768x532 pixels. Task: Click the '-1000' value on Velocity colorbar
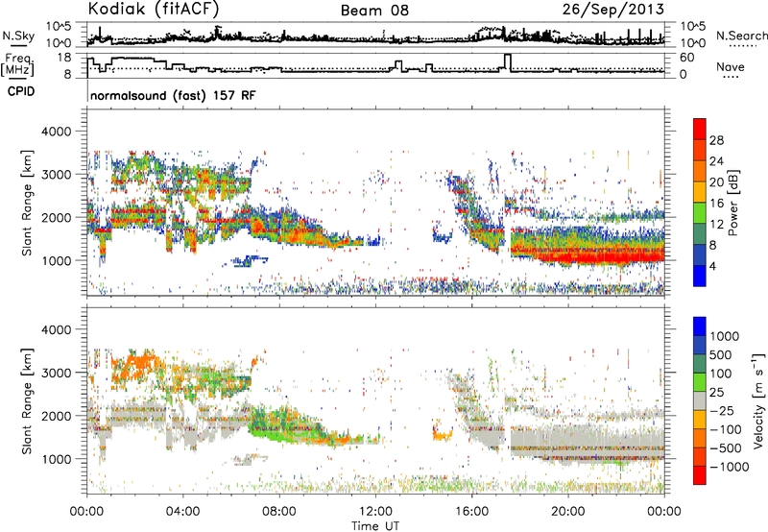(729, 467)
